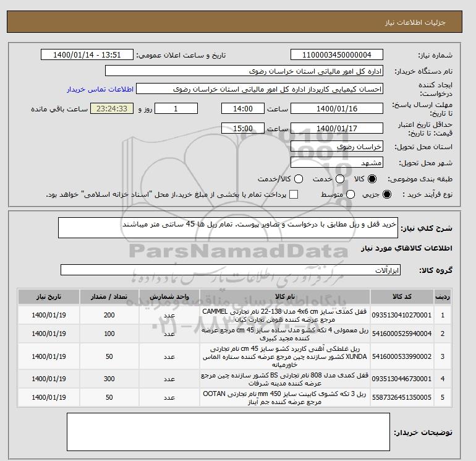Click the 4-piece drawer rail item name
This screenshot has height=461, width=476.
pyautogui.click(x=285, y=334)
